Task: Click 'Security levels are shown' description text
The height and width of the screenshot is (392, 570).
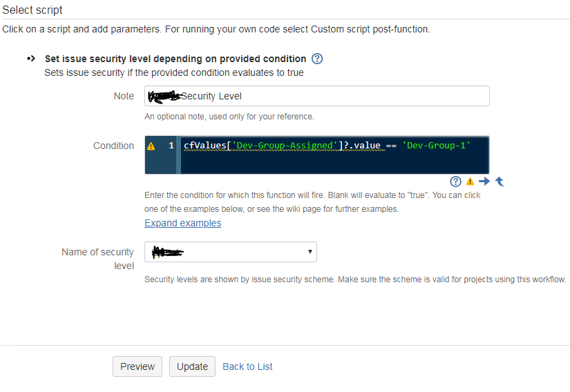Action: [x=355, y=280]
